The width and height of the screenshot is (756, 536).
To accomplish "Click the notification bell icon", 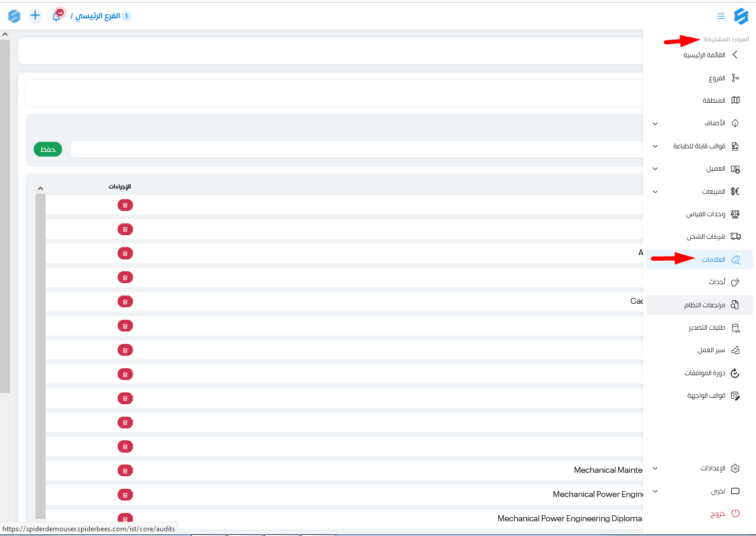I will point(56,16).
